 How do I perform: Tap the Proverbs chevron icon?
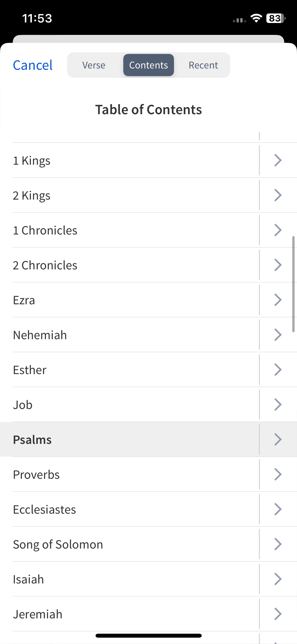pos(278,474)
